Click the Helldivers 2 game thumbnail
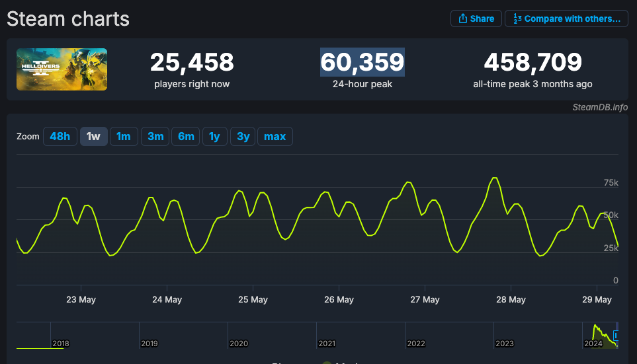The height and width of the screenshot is (364, 637). click(62, 69)
